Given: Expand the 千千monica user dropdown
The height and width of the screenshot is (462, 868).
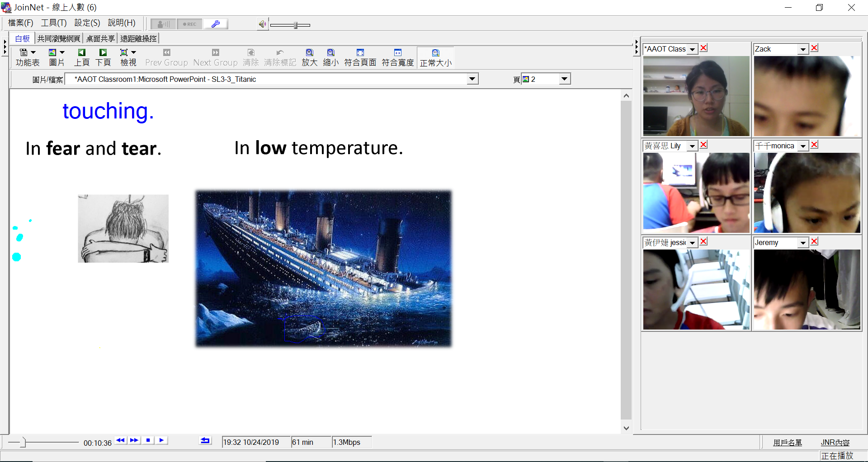Looking at the screenshot, I should (803, 146).
